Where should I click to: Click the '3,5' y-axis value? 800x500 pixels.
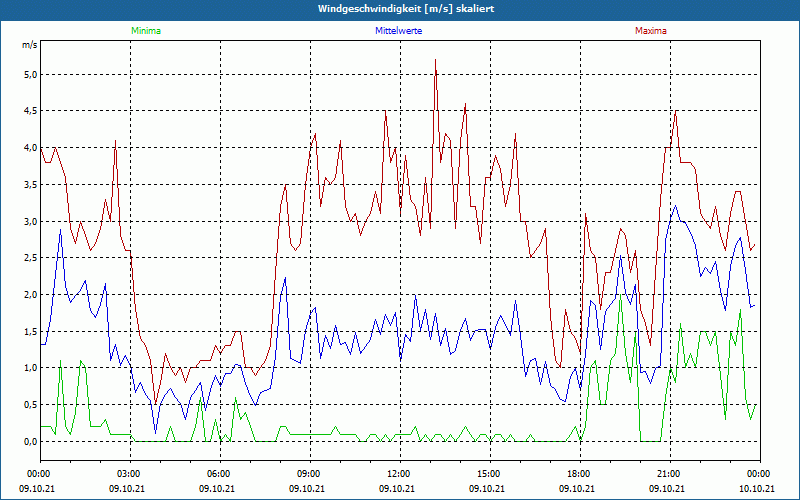click(32, 185)
